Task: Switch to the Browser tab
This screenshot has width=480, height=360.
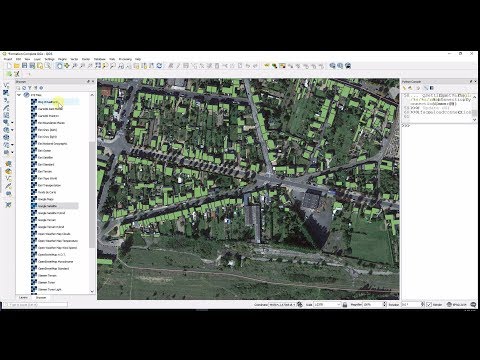Action: (41, 297)
